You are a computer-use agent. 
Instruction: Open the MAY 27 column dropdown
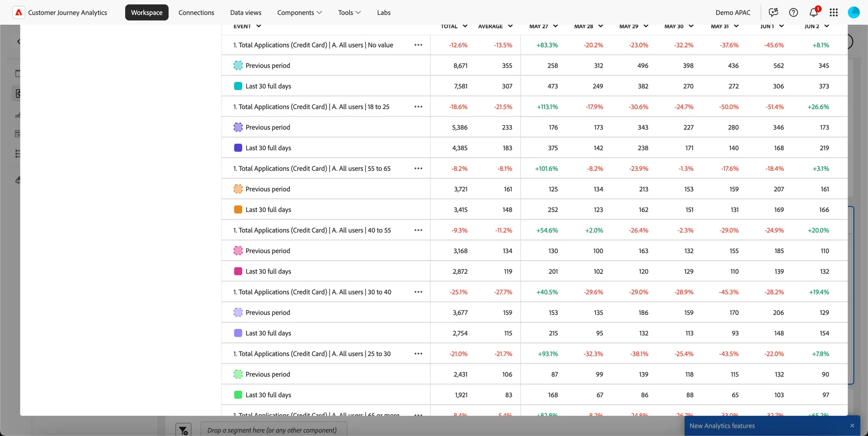pos(556,26)
